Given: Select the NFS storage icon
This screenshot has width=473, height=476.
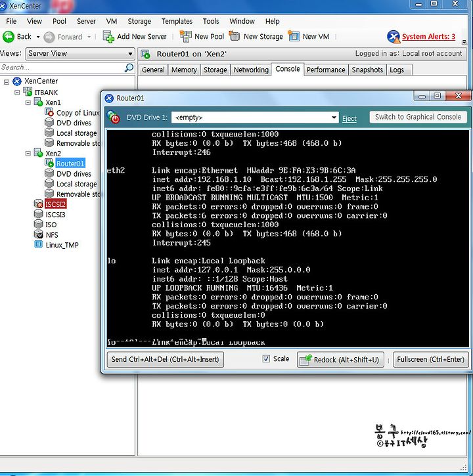Looking at the screenshot, I should tap(39, 234).
